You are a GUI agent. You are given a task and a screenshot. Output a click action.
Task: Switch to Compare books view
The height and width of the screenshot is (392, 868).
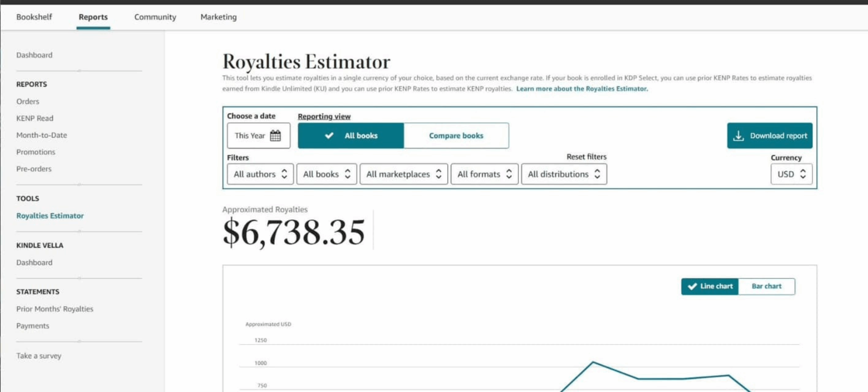(x=456, y=136)
